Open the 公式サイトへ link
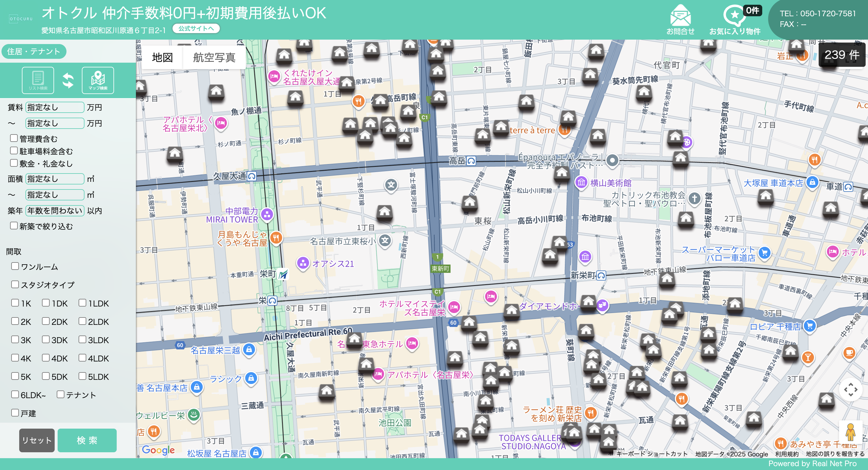Image resolution: width=868 pixels, height=470 pixels. [x=196, y=29]
